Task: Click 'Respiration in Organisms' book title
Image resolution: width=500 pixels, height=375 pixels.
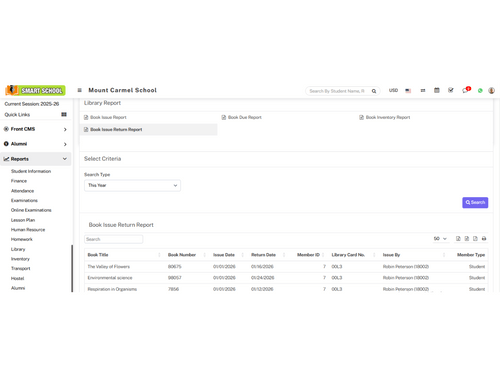Action: coord(112,289)
